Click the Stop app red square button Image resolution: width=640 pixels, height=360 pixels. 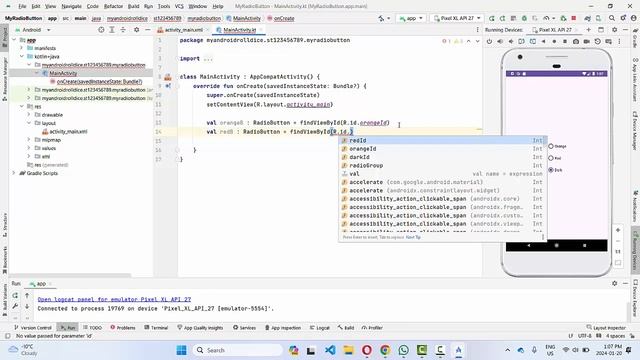pyautogui.click(x=573, y=18)
